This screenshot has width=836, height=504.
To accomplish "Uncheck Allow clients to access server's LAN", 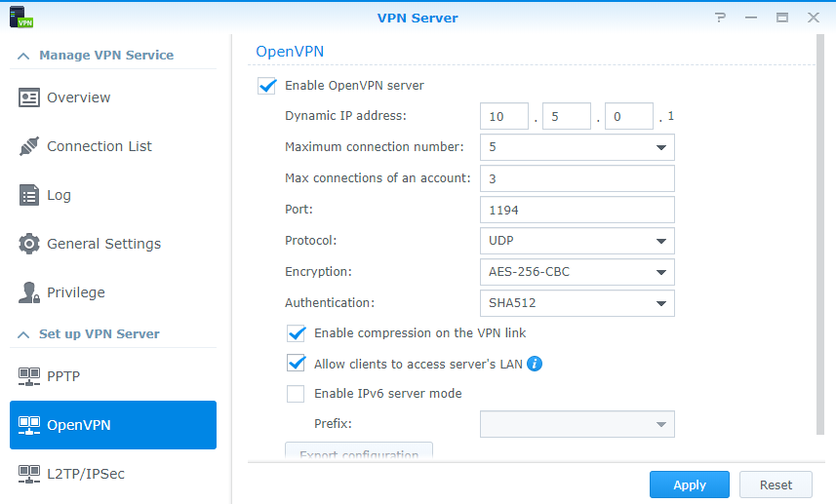I will pos(296,364).
